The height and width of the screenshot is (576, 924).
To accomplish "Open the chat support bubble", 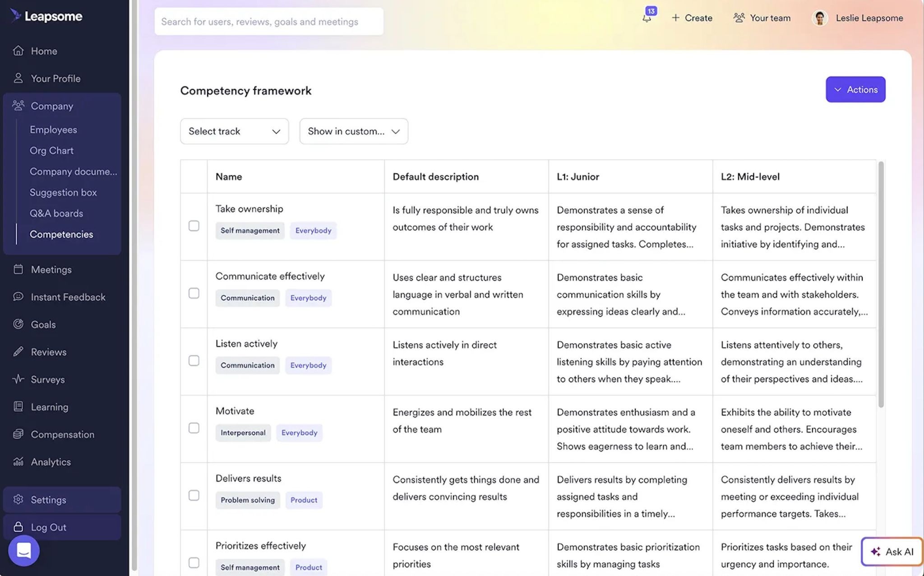I will pos(23,551).
